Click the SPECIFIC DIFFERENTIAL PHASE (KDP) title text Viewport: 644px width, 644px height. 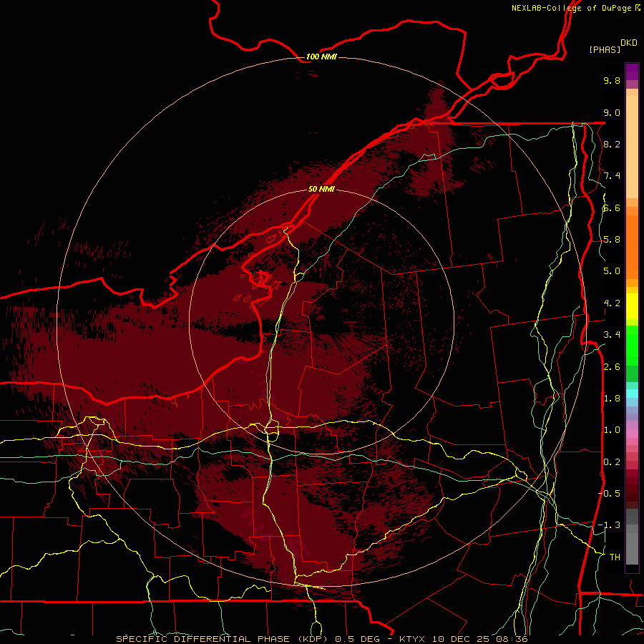(x=223, y=639)
